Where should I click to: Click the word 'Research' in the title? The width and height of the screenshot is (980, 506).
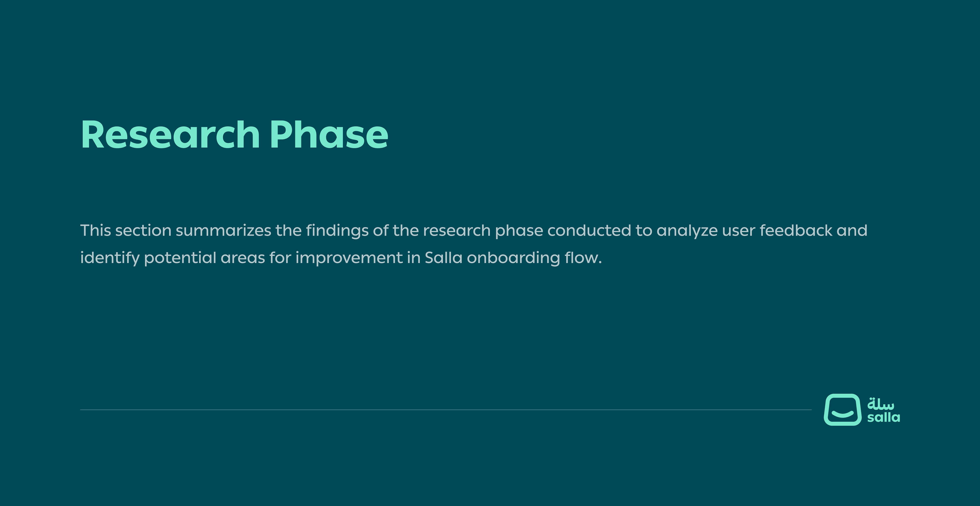[x=170, y=135]
